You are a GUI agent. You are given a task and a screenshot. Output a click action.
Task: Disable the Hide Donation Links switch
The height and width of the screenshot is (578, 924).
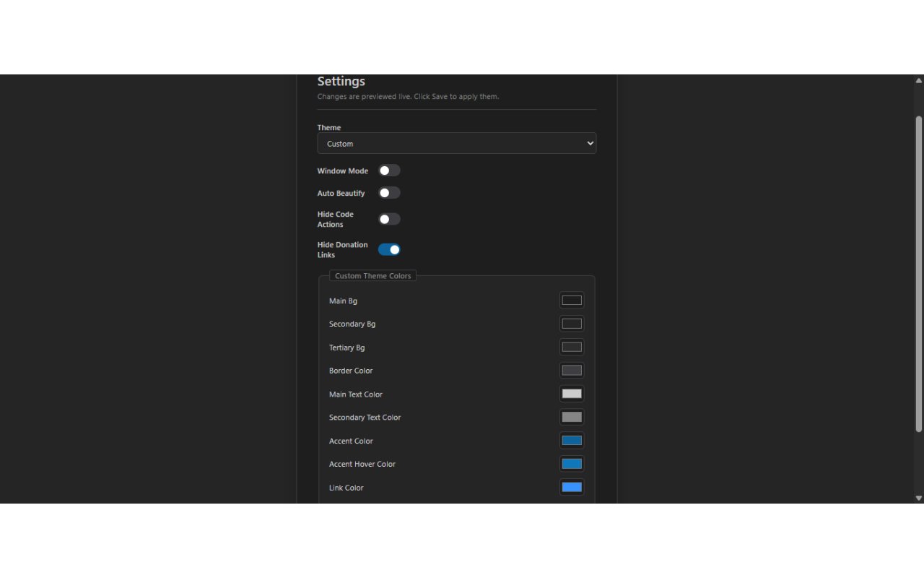tap(389, 249)
